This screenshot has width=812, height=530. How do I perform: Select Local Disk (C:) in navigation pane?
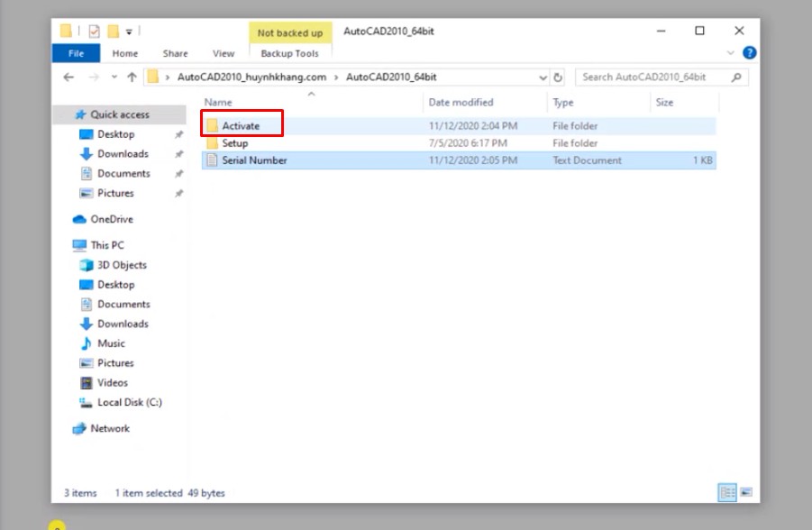tap(129, 402)
